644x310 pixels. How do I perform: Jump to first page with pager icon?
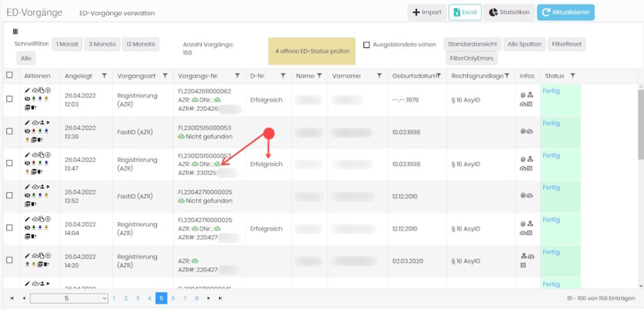click(11, 298)
